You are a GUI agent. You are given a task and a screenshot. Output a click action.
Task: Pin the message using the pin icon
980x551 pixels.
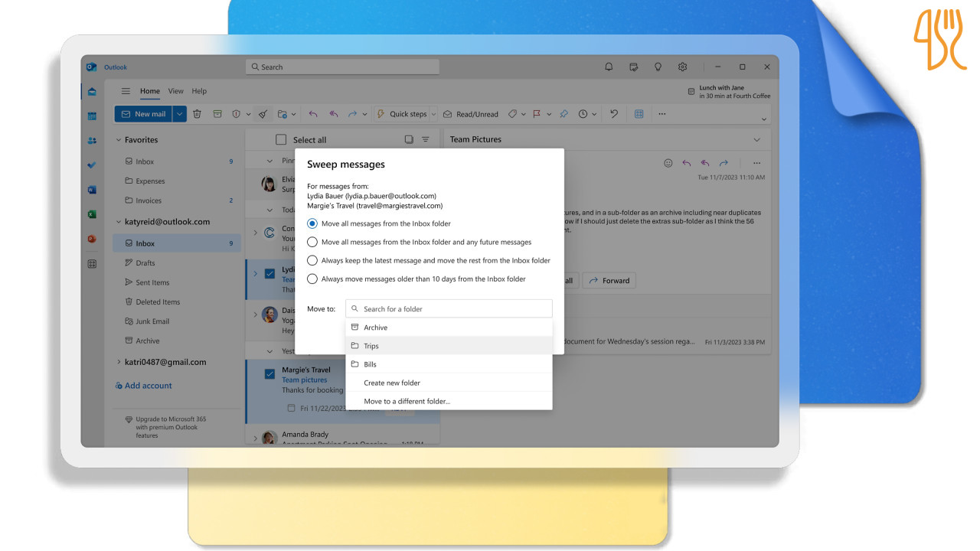click(563, 114)
